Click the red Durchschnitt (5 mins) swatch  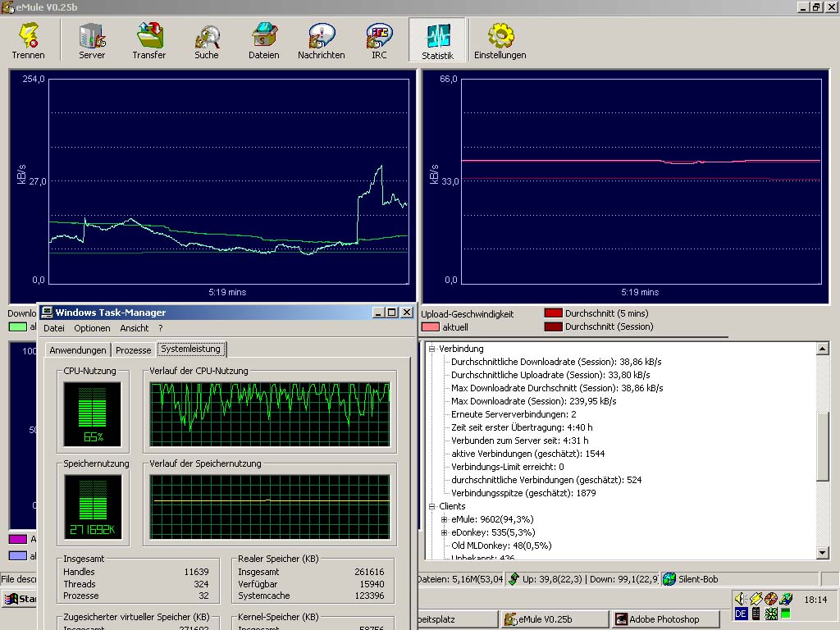click(554, 313)
